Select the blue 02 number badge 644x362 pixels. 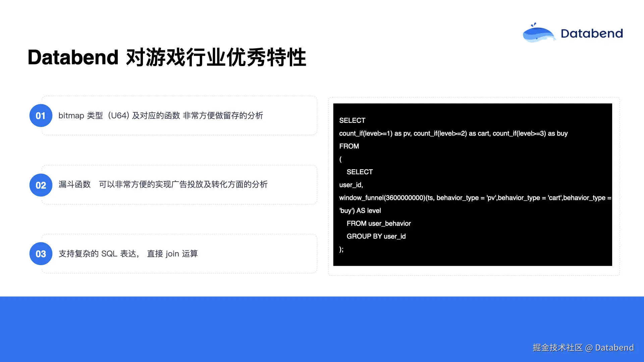click(x=41, y=185)
